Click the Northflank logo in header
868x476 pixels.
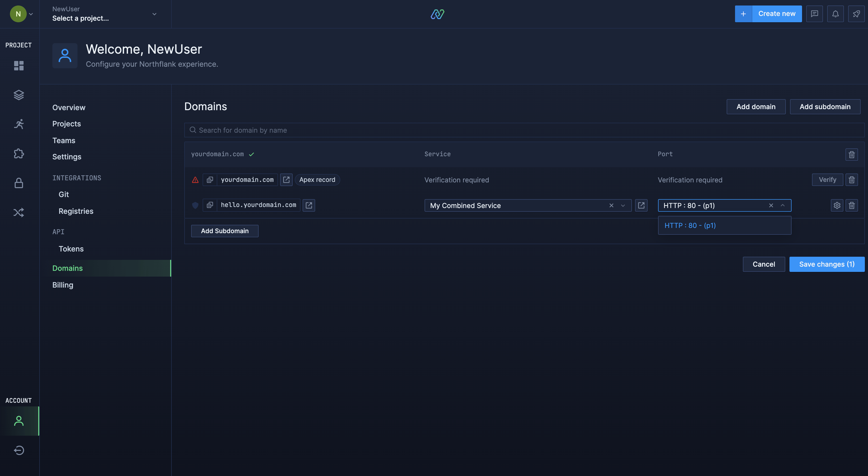click(x=437, y=14)
